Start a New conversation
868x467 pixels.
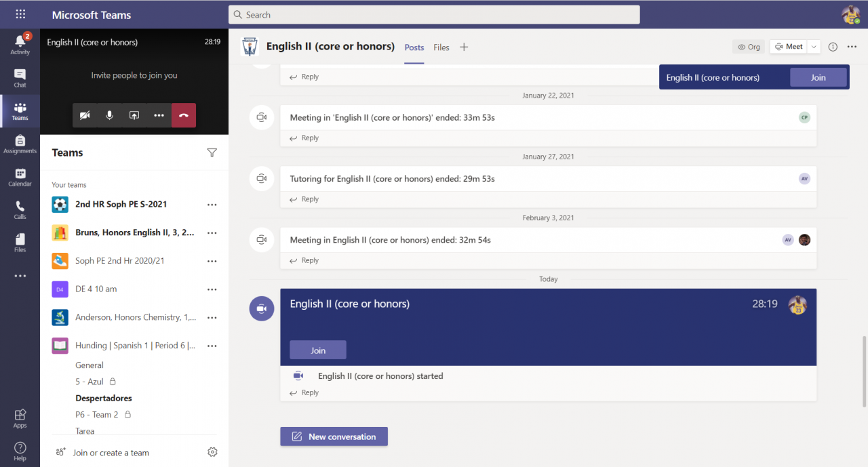coord(334,436)
